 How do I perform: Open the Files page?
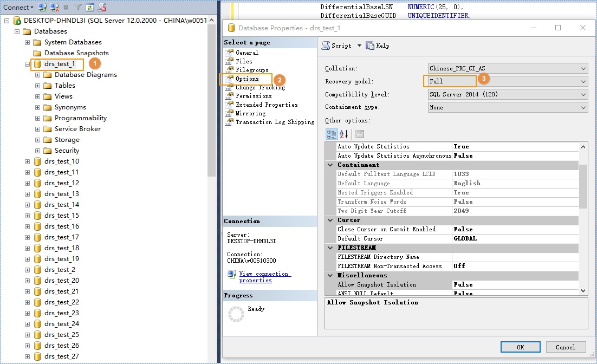click(x=244, y=61)
